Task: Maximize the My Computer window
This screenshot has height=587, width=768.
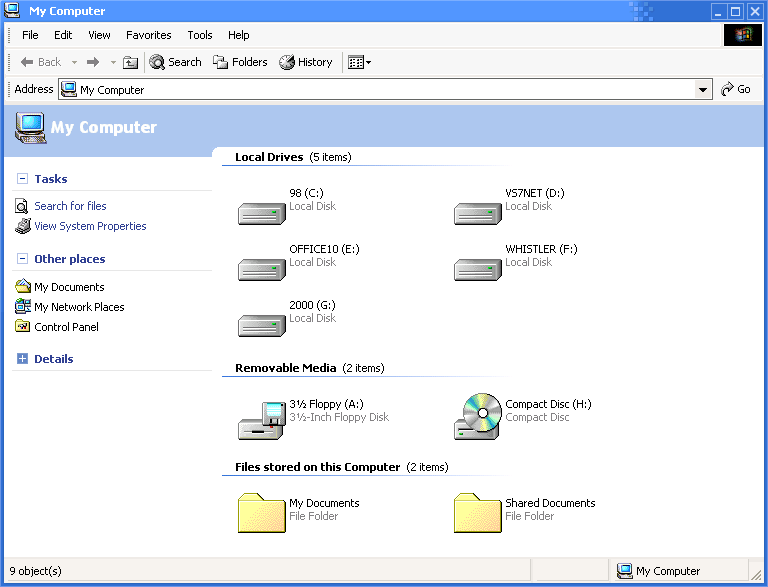Action: click(736, 11)
